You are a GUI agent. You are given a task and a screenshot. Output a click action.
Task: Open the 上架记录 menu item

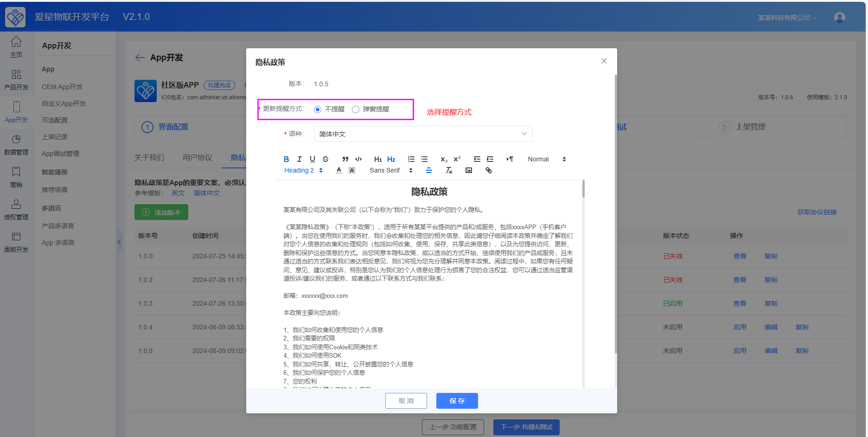pos(55,137)
